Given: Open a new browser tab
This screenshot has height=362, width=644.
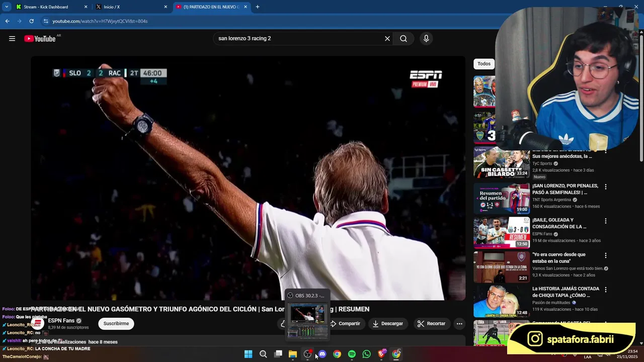Looking at the screenshot, I should [258, 7].
